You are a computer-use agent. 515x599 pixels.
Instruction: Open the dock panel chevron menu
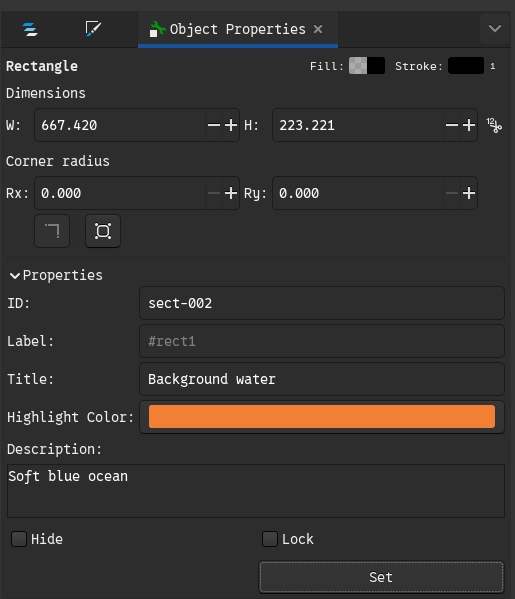(495, 28)
